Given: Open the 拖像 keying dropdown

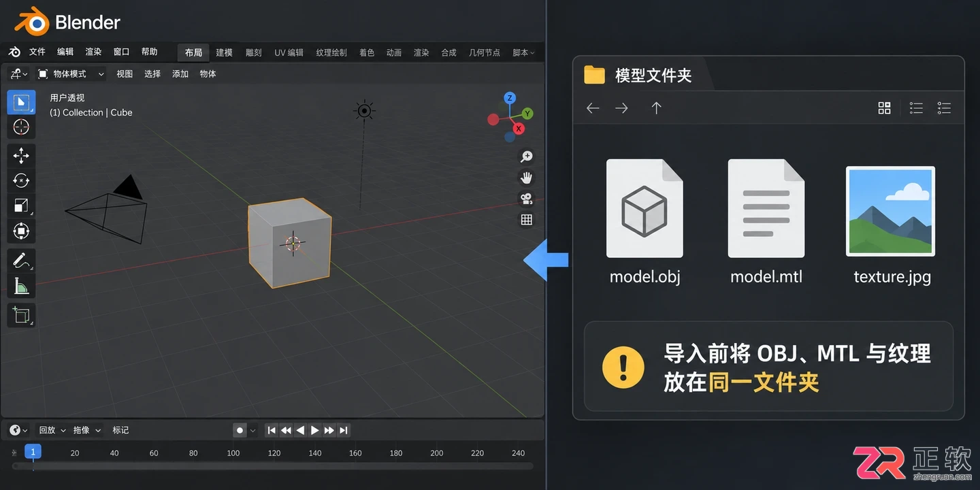Looking at the screenshot, I should click(86, 430).
